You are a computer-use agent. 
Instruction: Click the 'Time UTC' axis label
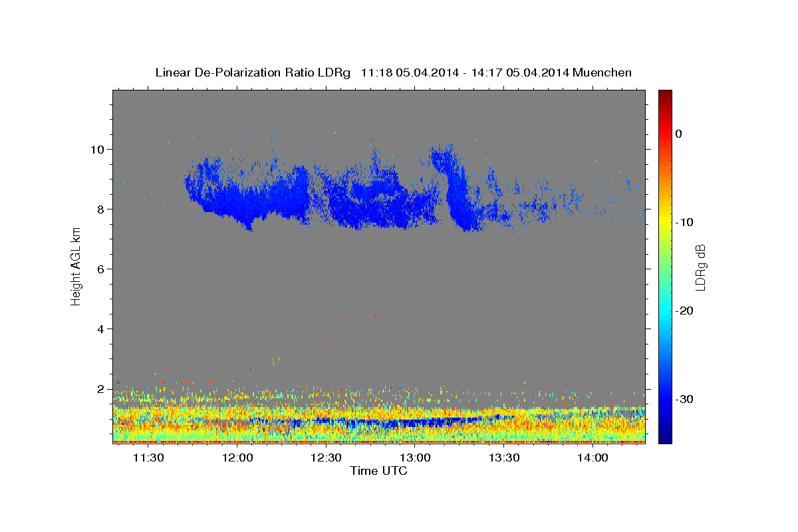click(x=378, y=471)
